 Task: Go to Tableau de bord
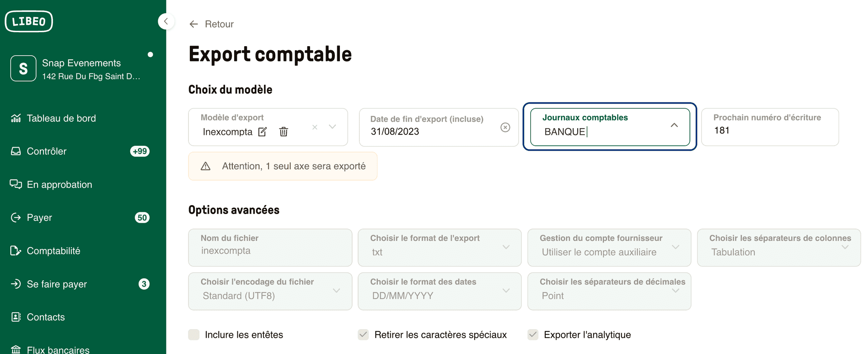click(x=61, y=118)
